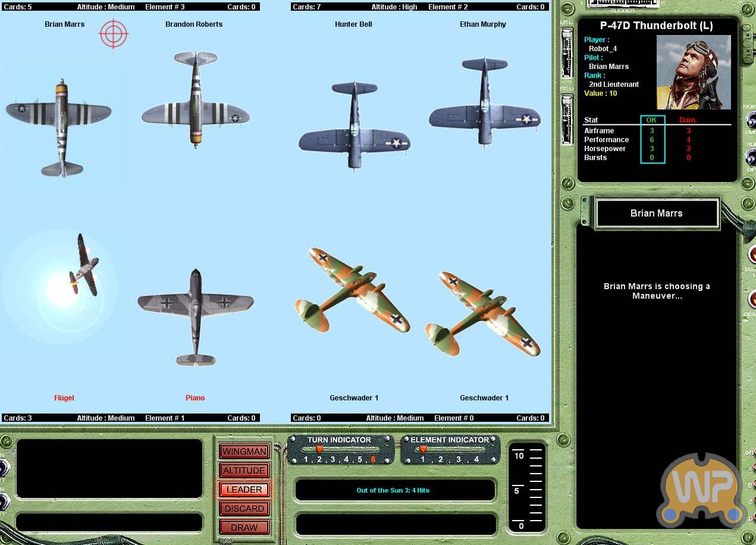
Task: Activate the LEADER button
Action: (244, 489)
